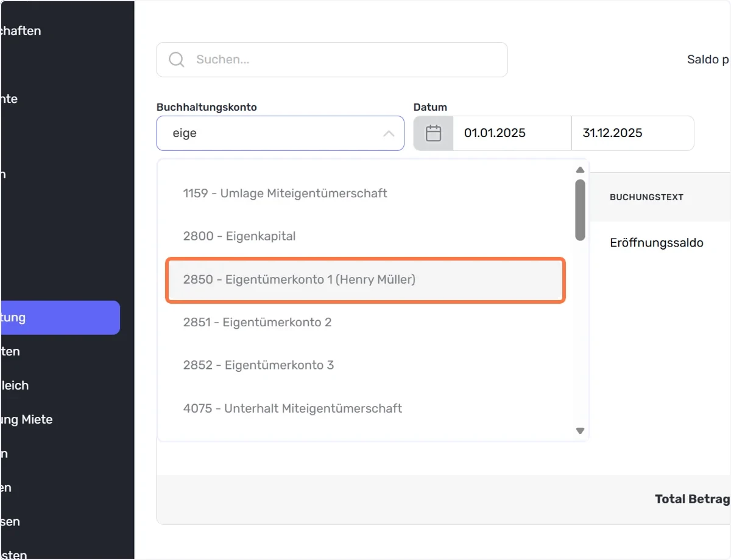Select 2850 - Eigentümerkonto 1 (Henry Müller)

(x=365, y=280)
